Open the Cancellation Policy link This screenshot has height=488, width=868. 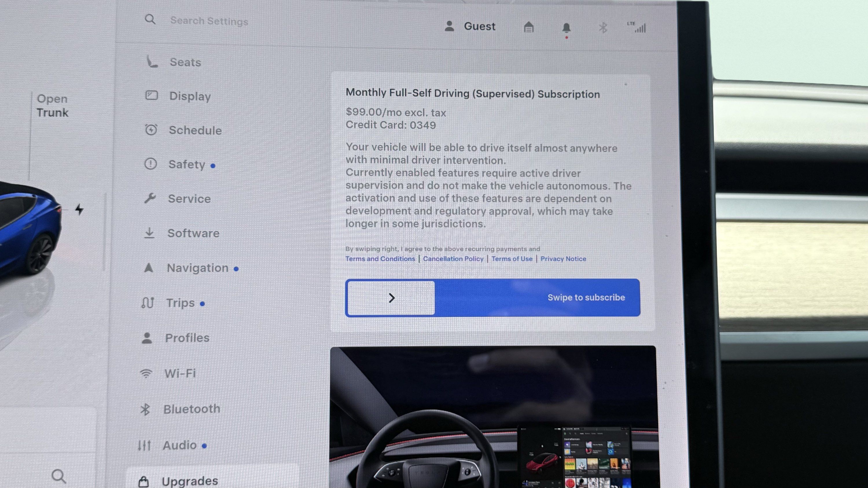pyautogui.click(x=453, y=259)
